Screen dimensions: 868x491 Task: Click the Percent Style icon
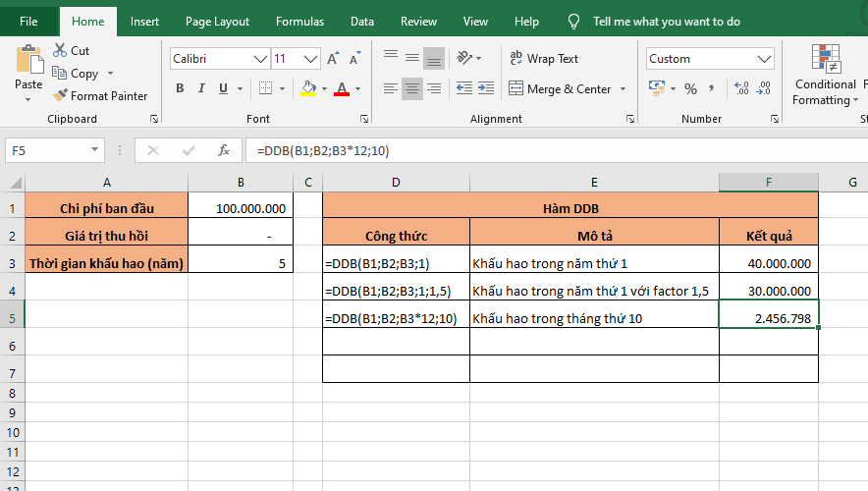(x=690, y=89)
